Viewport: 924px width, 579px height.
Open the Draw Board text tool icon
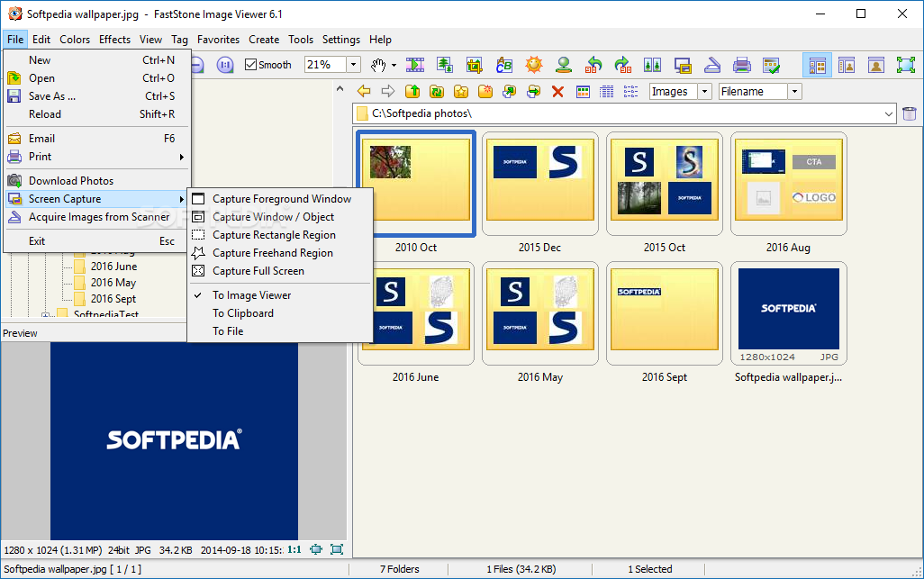tap(503, 65)
